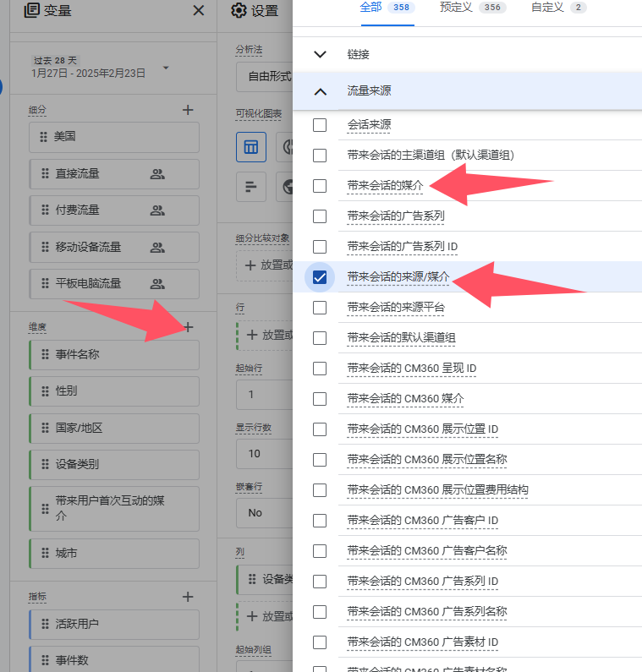The height and width of the screenshot is (672, 642).
Task: Click drag handle of 事件名称 dimension
Action: click(x=45, y=354)
